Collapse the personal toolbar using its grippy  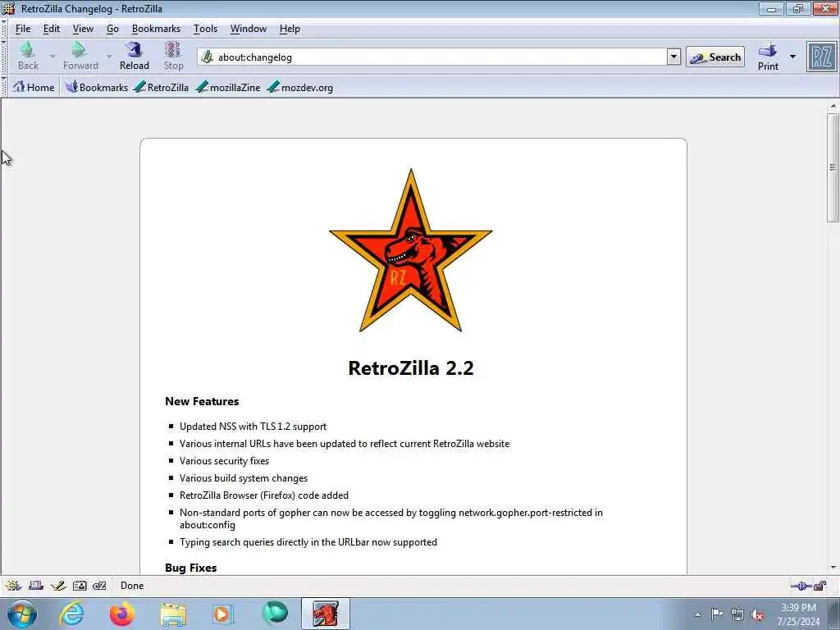click(x=4, y=87)
